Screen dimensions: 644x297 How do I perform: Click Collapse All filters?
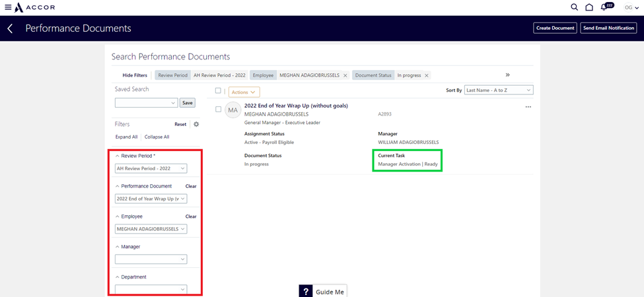pos(157,137)
